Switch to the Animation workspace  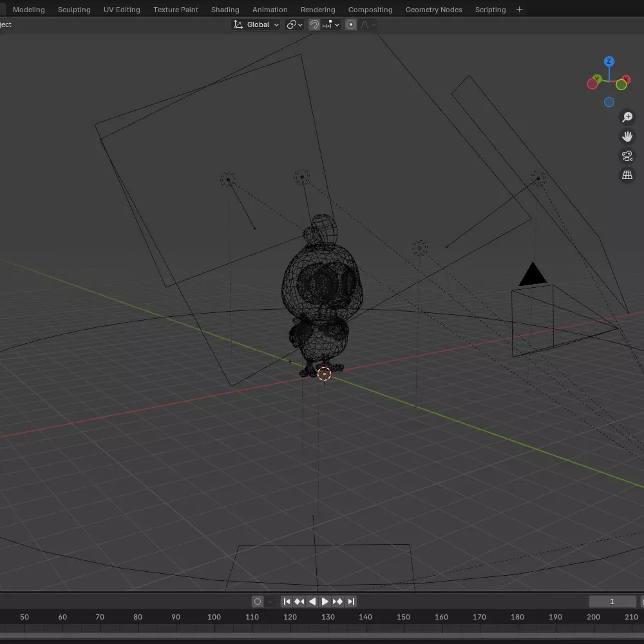click(x=270, y=10)
